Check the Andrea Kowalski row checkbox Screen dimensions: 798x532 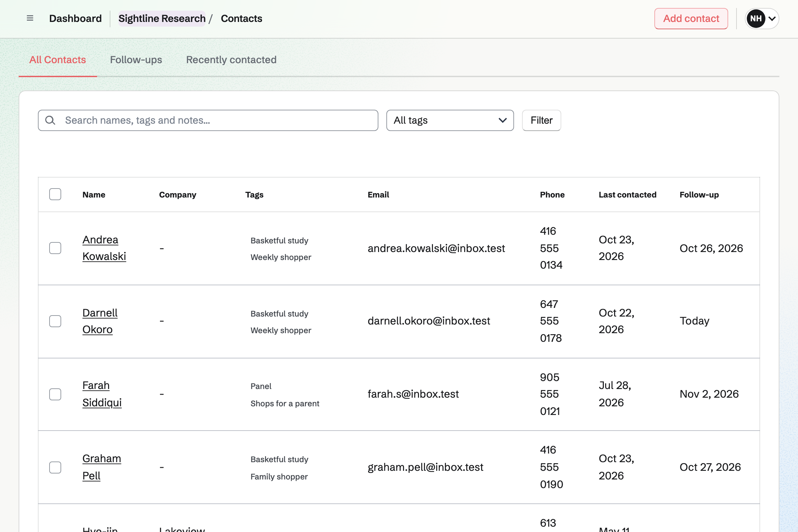pyautogui.click(x=55, y=248)
